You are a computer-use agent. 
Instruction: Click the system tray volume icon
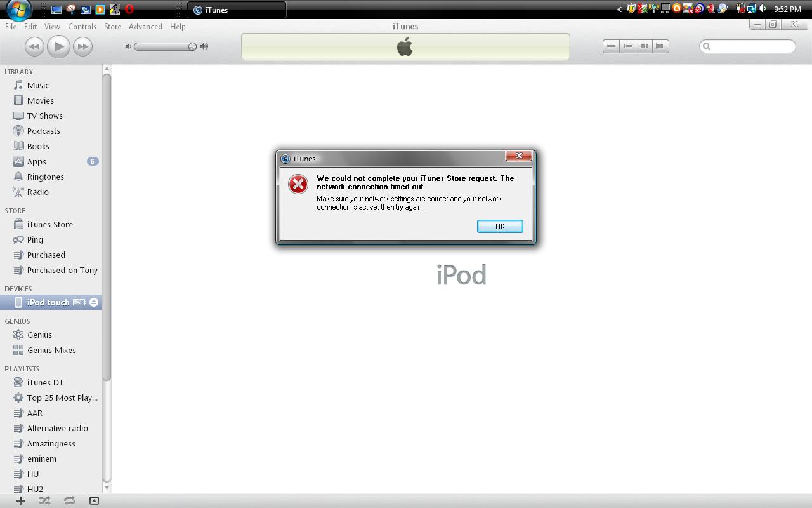click(x=762, y=9)
